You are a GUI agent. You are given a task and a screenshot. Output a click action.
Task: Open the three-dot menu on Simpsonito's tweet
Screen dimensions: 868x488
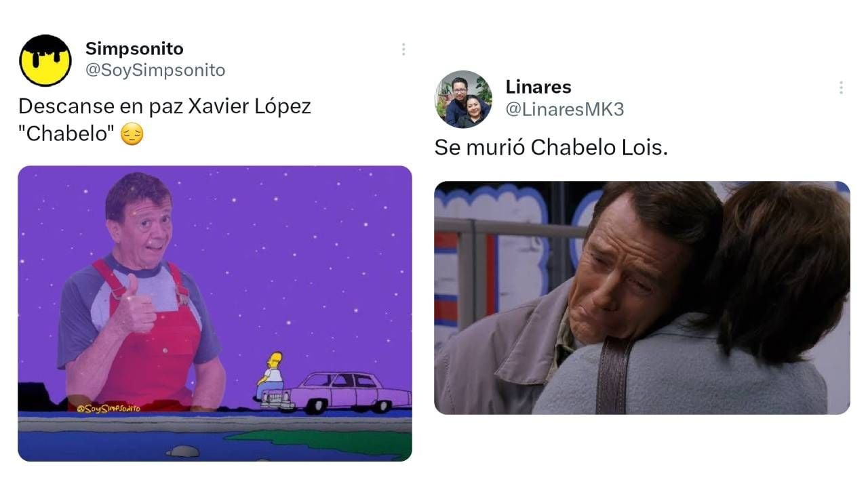pyautogui.click(x=403, y=49)
